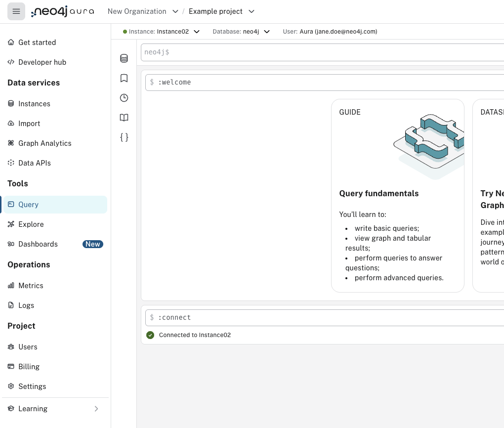Screen dimensions: 504x428
Task: Show query history clock icon
Action: [x=124, y=98]
